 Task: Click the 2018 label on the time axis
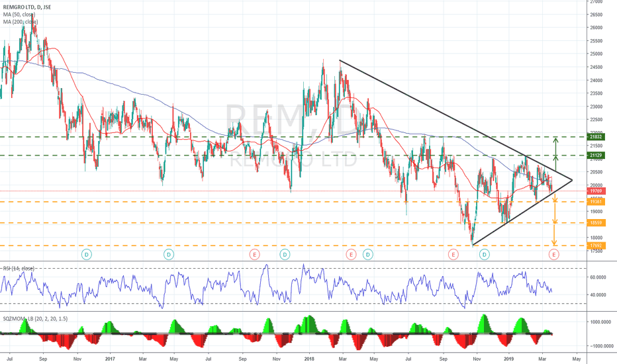pyautogui.click(x=309, y=359)
